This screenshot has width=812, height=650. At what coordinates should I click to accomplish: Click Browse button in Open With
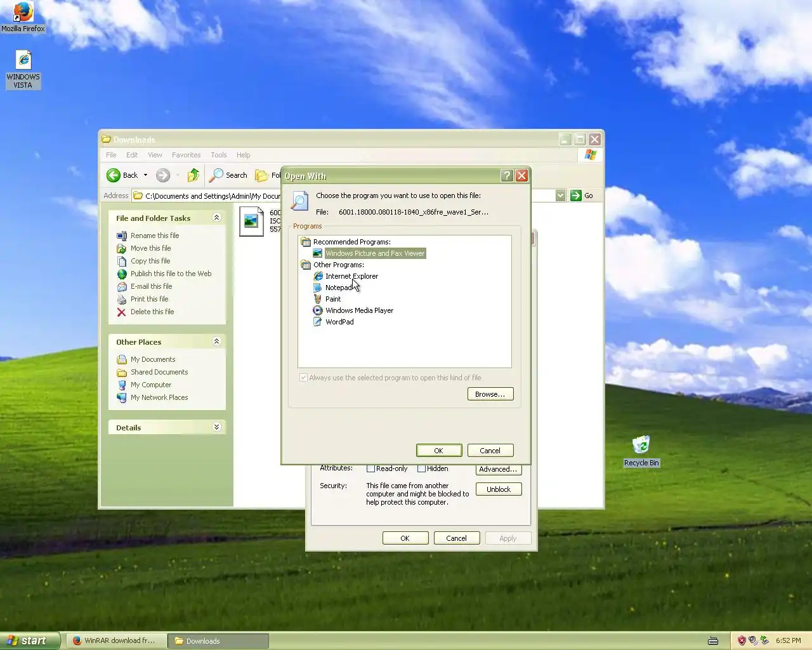click(490, 394)
